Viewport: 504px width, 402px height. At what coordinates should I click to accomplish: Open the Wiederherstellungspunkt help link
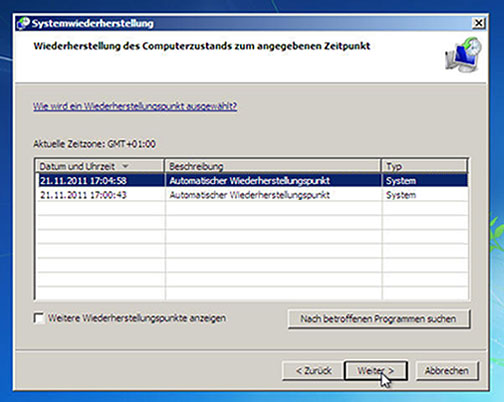[135, 106]
